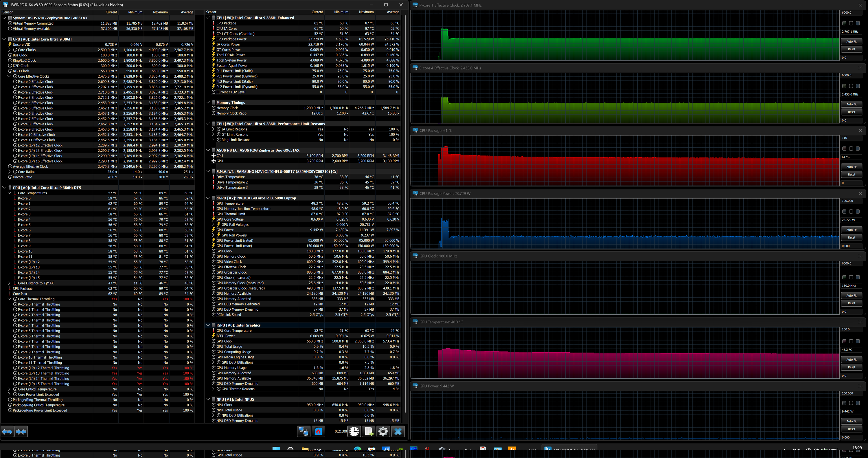Expand the Core Ratios row
868x458 pixels.
point(10,172)
